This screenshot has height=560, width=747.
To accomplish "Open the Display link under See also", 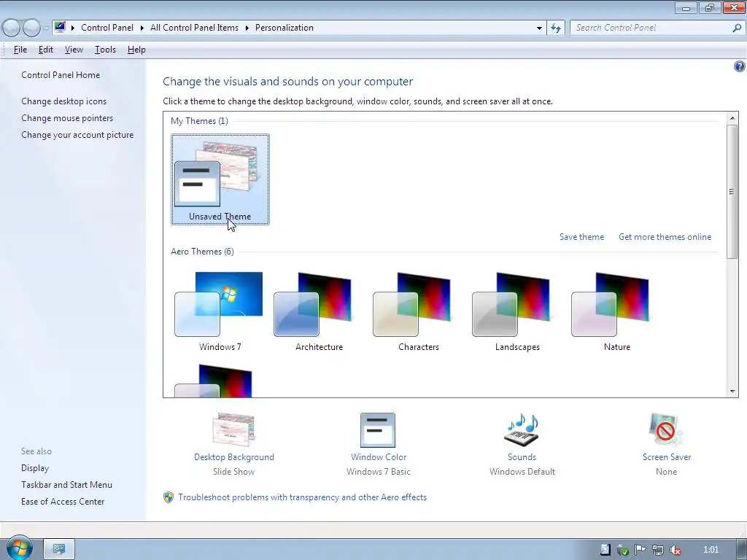I will click(35, 468).
